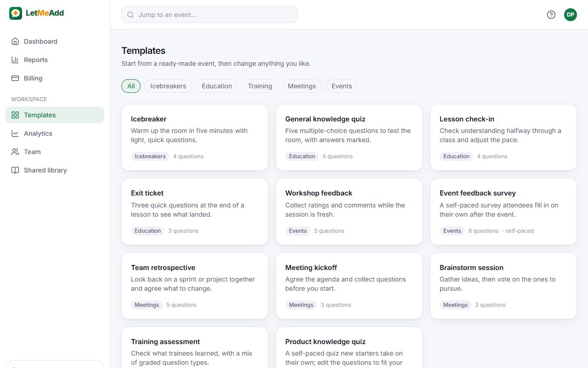Focus the 'Jump to an event' search field
This screenshot has height=368, width=588.
point(209,15)
